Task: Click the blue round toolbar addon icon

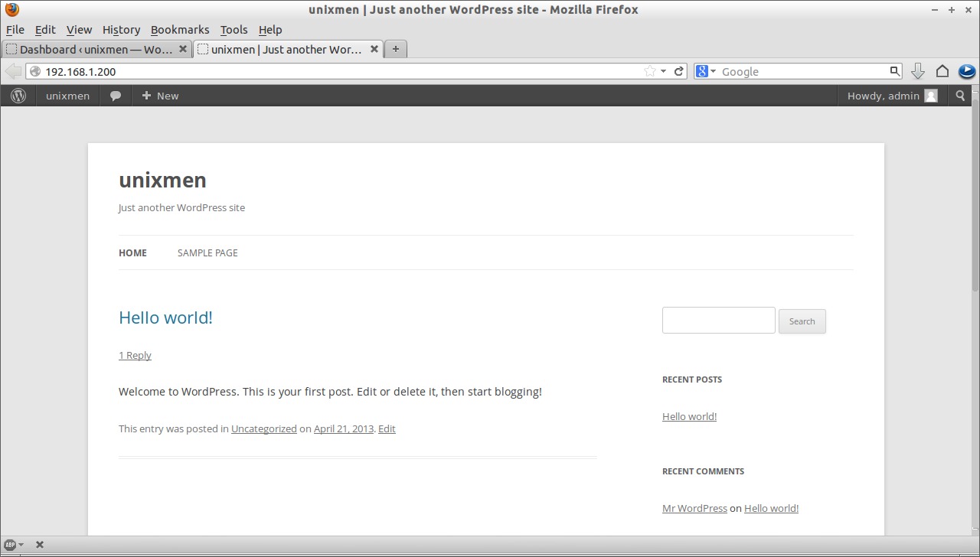Action: click(967, 71)
